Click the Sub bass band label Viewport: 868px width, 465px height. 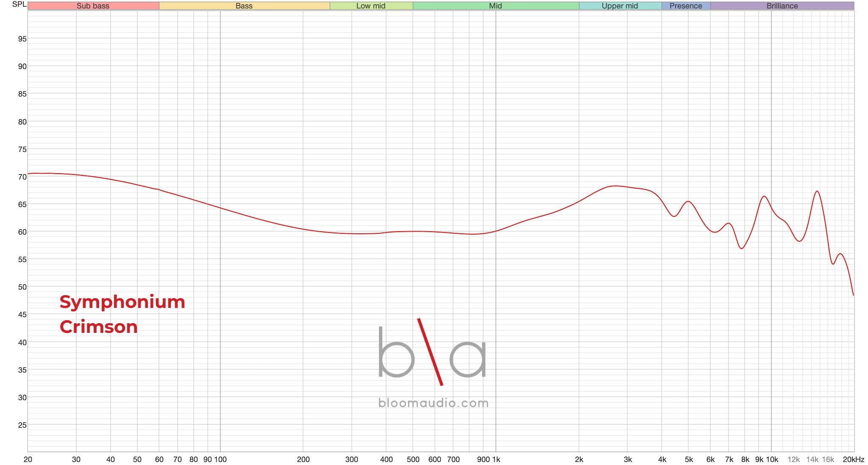(93, 6)
